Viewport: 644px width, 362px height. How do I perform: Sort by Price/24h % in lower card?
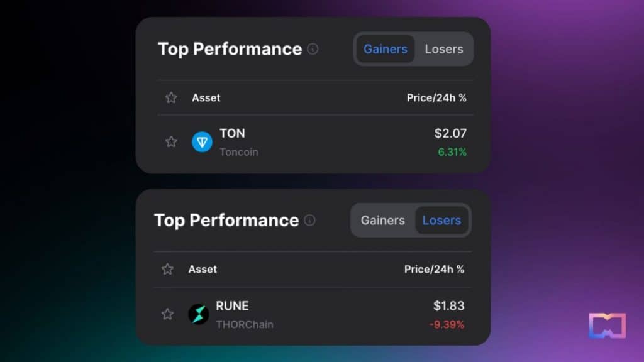point(434,269)
